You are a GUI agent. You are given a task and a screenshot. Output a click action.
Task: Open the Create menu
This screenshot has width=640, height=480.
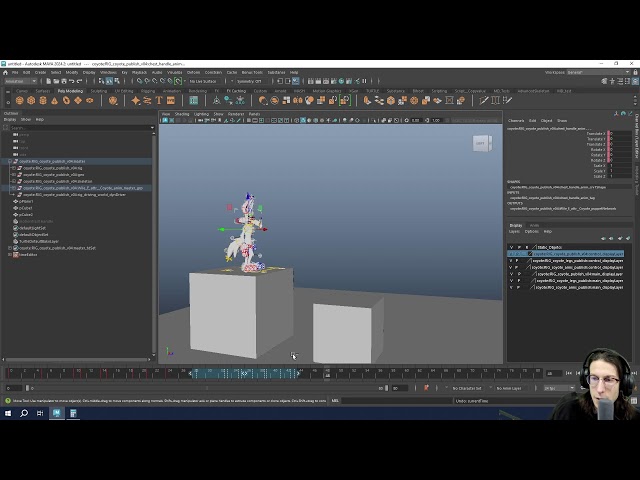[40, 72]
